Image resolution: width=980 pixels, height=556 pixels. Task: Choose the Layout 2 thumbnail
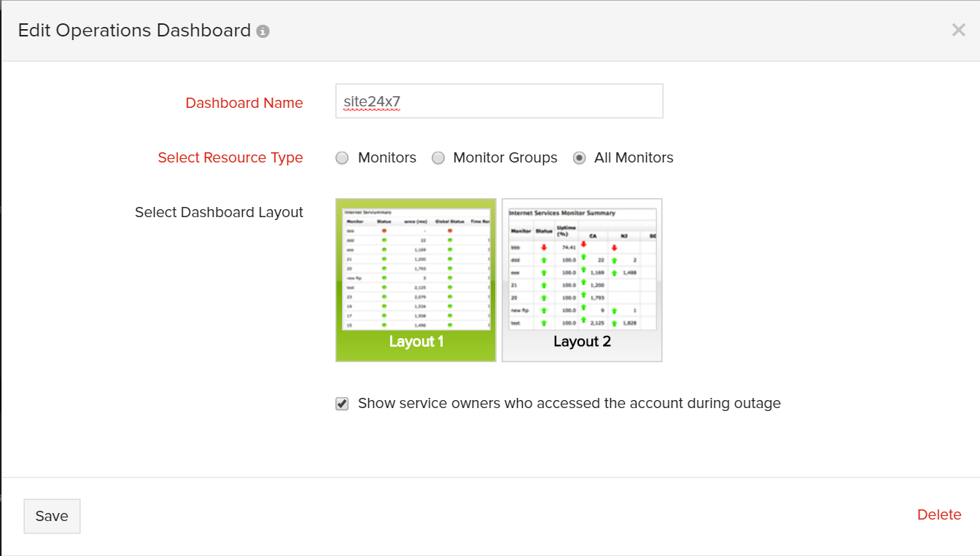pos(582,280)
